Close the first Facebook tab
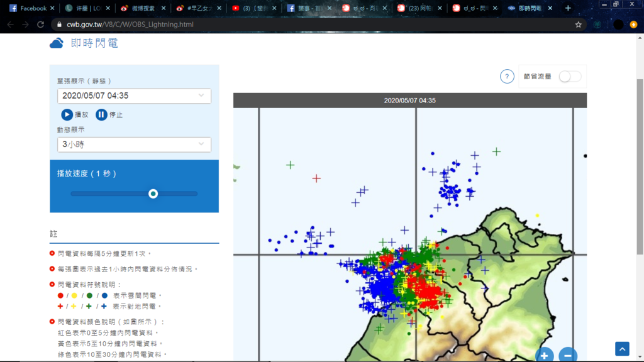Image resolution: width=644 pixels, height=362 pixels. pos(52,8)
